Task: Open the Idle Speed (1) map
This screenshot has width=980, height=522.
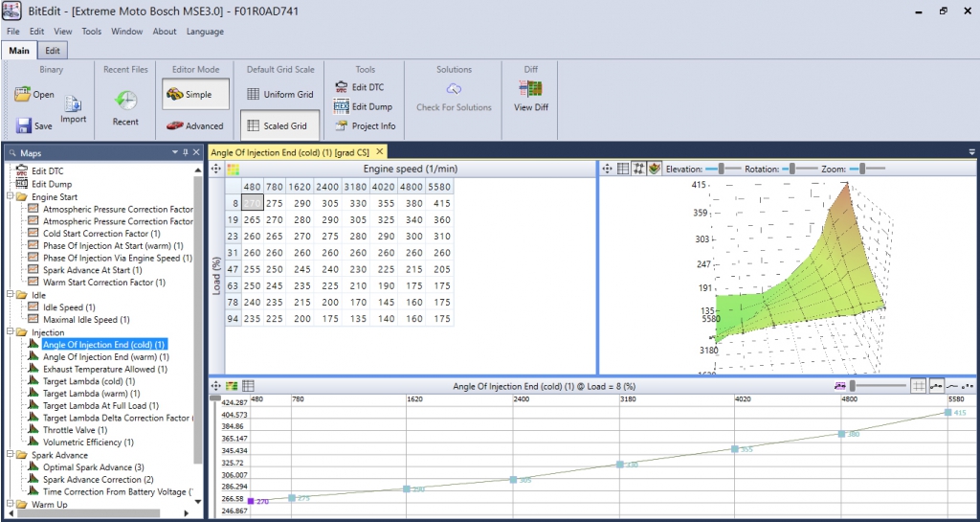Action: click(x=69, y=307)
